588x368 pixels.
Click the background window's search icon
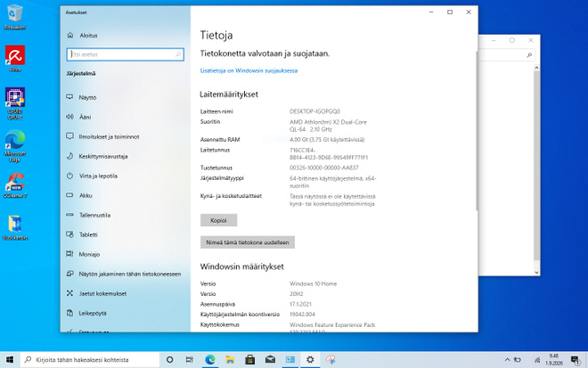529,55
